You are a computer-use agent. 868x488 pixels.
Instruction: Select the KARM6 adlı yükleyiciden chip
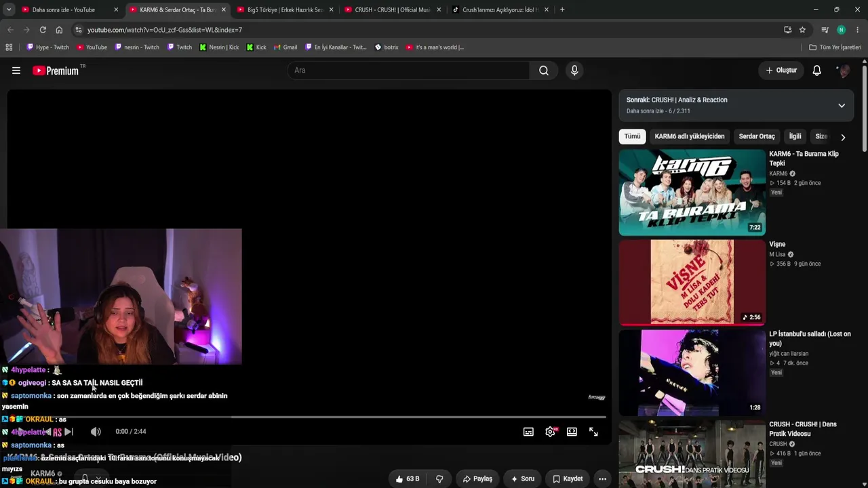coord(690,136)
